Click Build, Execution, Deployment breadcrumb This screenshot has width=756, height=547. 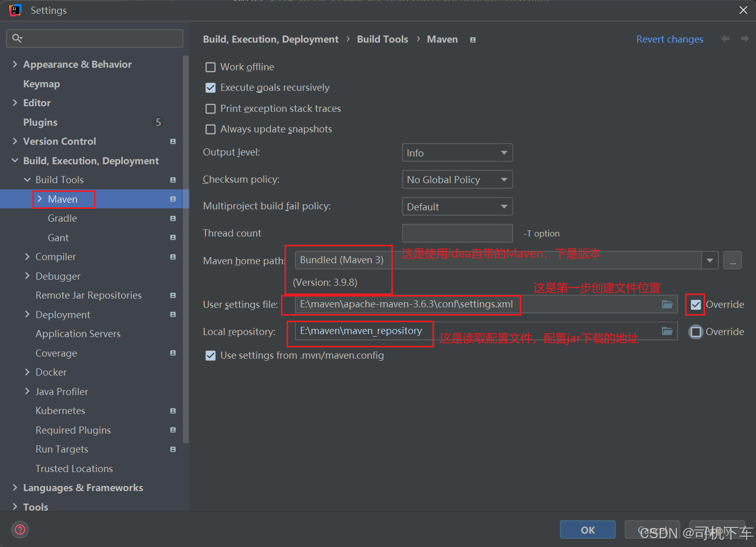coord(271,39)
